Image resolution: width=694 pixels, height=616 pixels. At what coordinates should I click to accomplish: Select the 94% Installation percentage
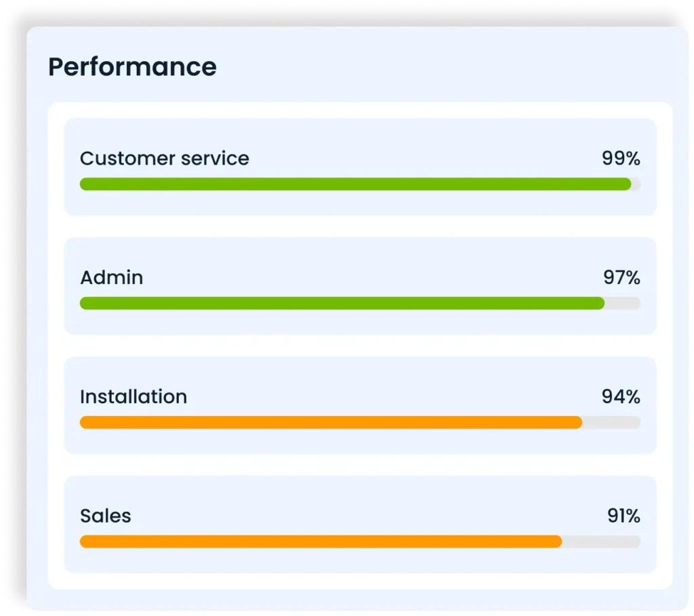click(x=621, y=396)
